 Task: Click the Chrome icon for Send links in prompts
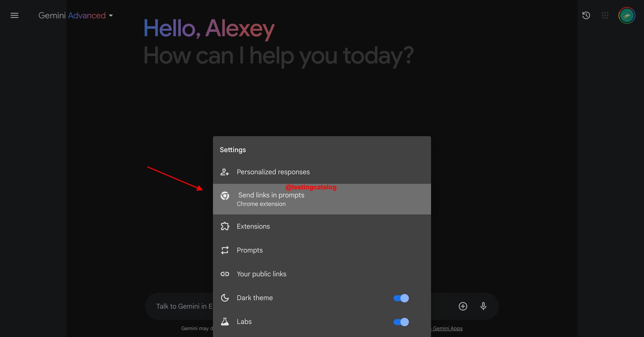coord(225,196)
